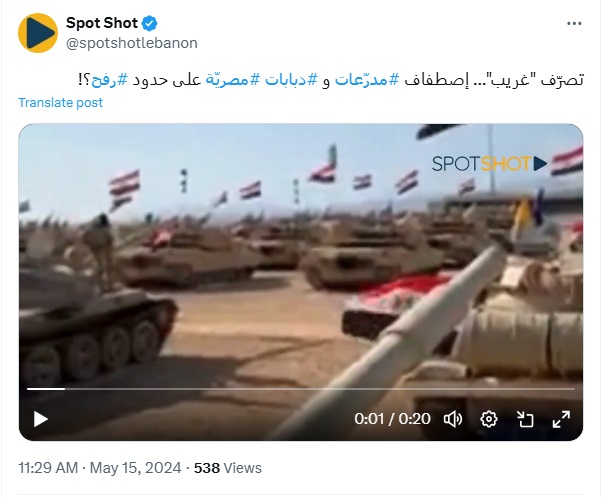Open the @spotshotlebanon handle

click(x=132, y=43)
